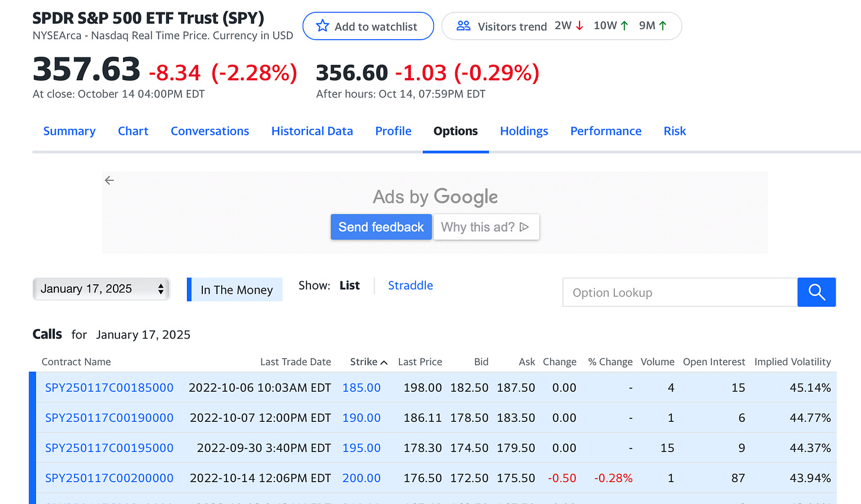This screenshot has width=861, height=504.
Task: Open contract SPY250117C00190000
Action: [109, 418]
